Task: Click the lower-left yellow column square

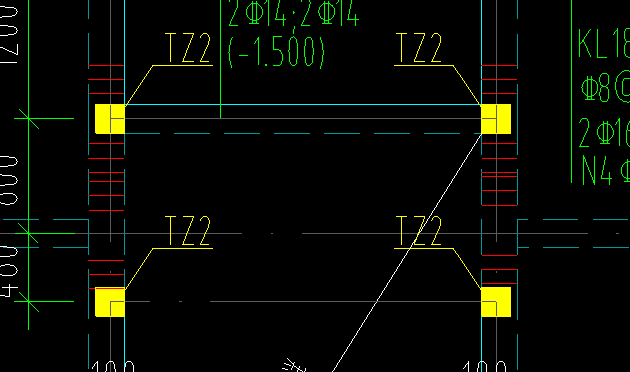Action: 110,302
